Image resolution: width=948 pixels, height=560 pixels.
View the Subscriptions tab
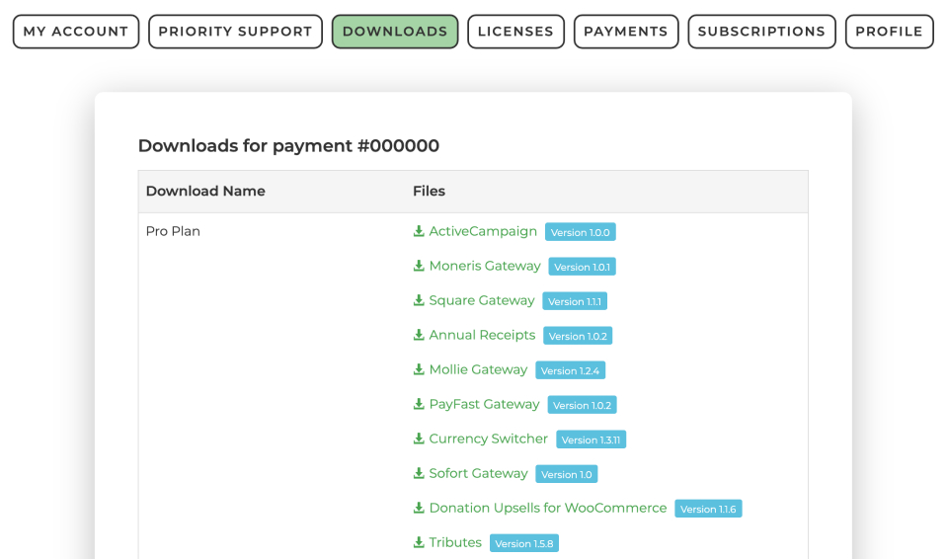(x=761, y=32)
